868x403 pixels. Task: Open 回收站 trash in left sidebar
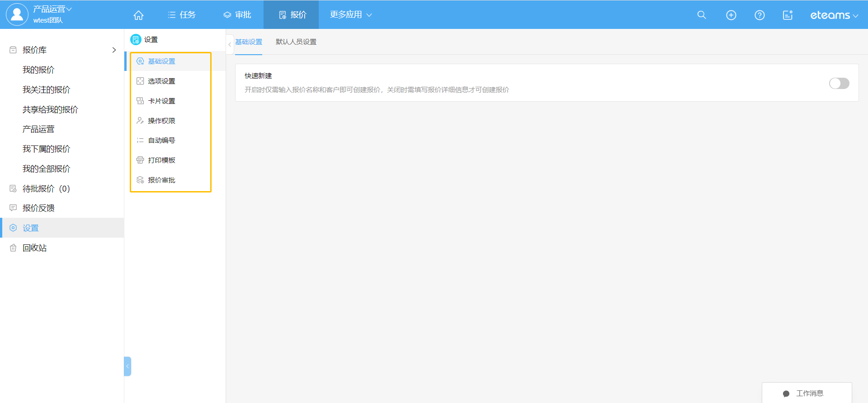point(34,248)
